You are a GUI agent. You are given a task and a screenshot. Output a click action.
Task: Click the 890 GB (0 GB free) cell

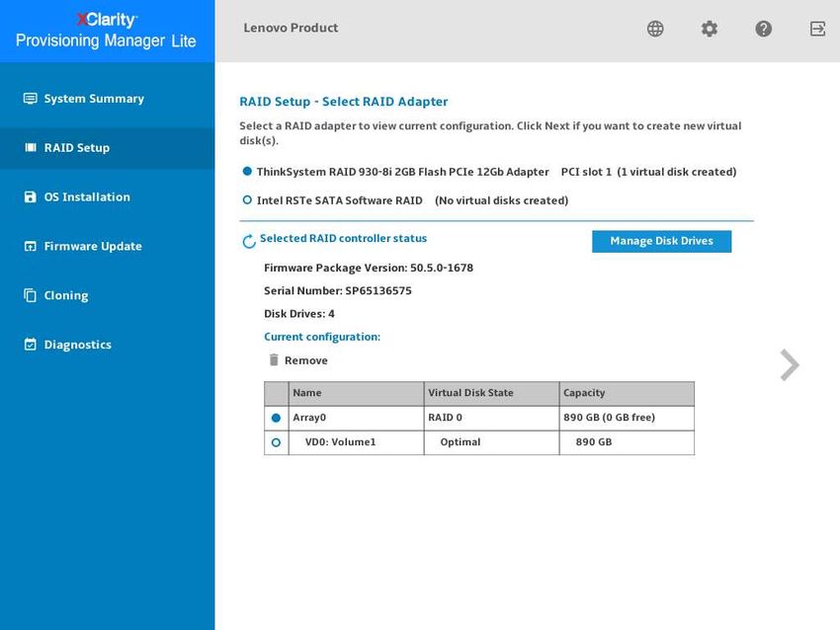tap(627, 418)
